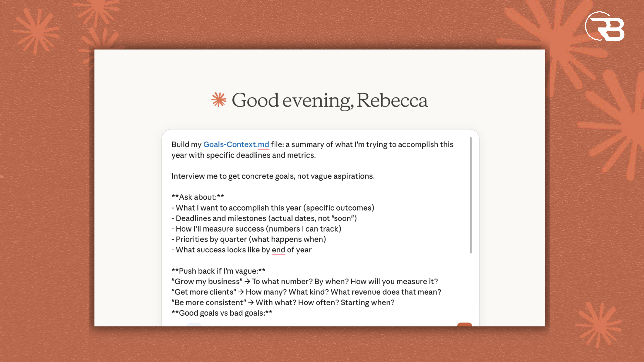The image size is (644, 362).
Task: Click the Goals-Context.md link in the prompt
Action: coord(236,144)
